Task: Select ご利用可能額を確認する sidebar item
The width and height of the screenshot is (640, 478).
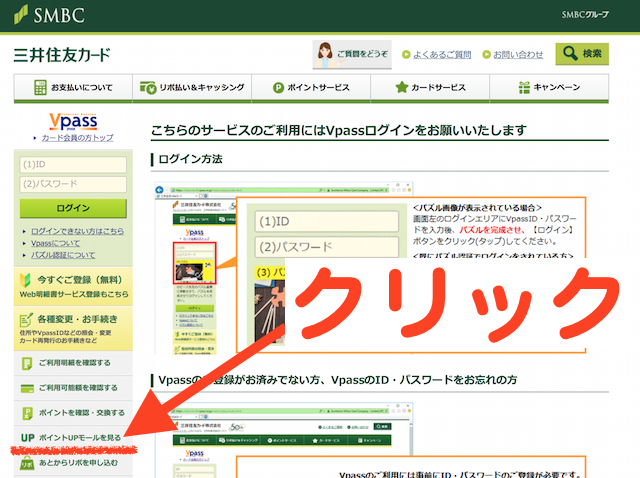Action: coord(73,388)
